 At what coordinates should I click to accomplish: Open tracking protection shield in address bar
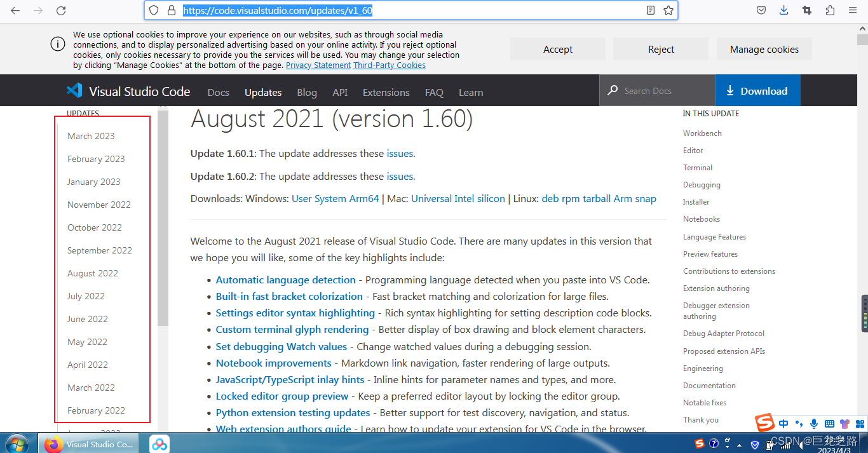(x=154, y=10)
